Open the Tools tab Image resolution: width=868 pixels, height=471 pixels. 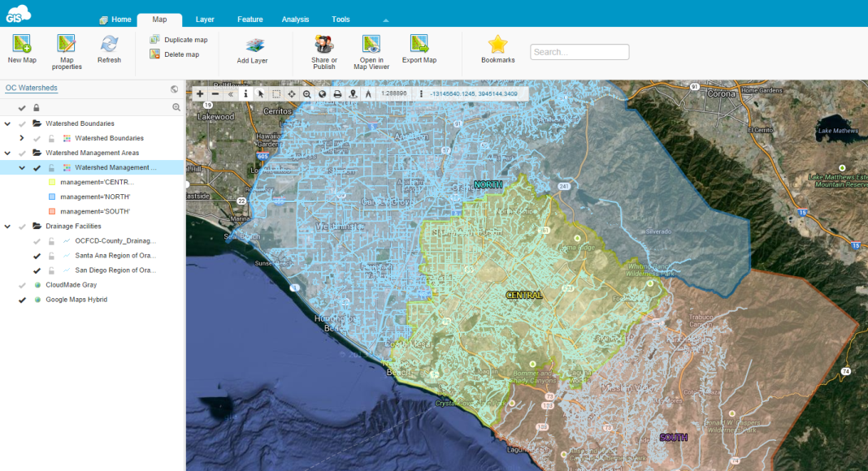(341, 19)
